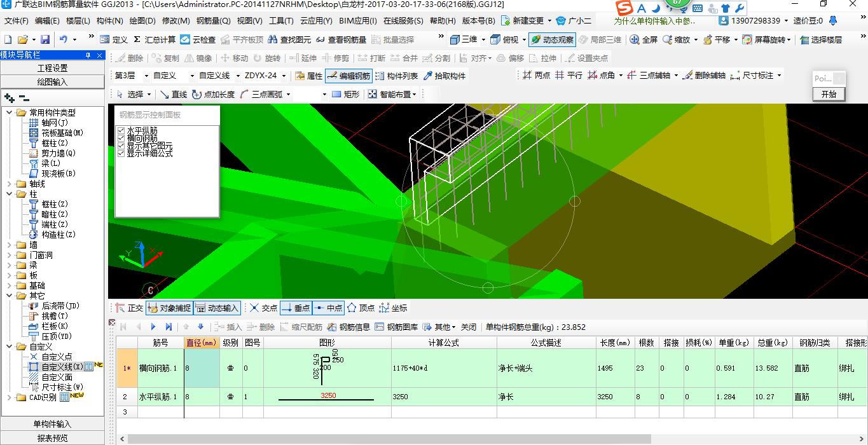Activate the 复制 copy tool
The width and height of the screenshot is (868, 445).
pyautogui.click(x=166, y=58)
